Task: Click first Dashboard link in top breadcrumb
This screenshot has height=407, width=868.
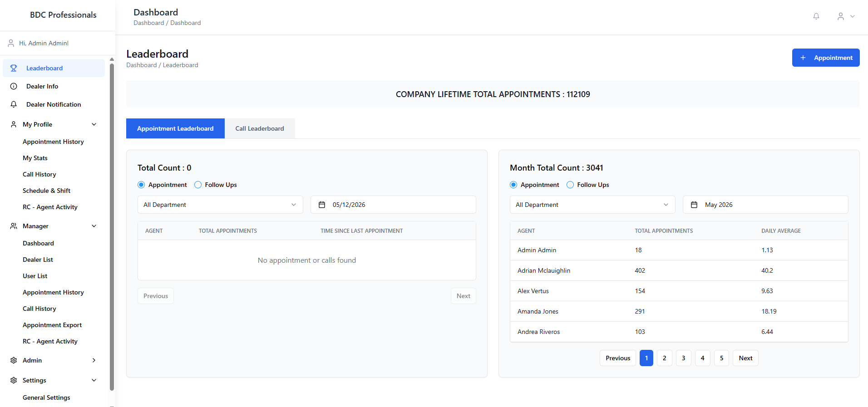Action: pyautogui.click(x=148, y=23)
